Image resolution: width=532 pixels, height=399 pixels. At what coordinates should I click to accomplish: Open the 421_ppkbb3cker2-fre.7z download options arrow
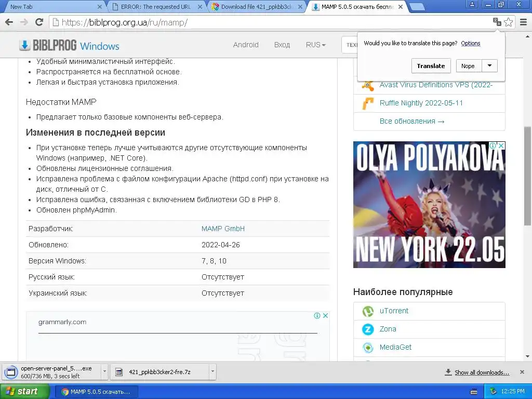(212, 371)
